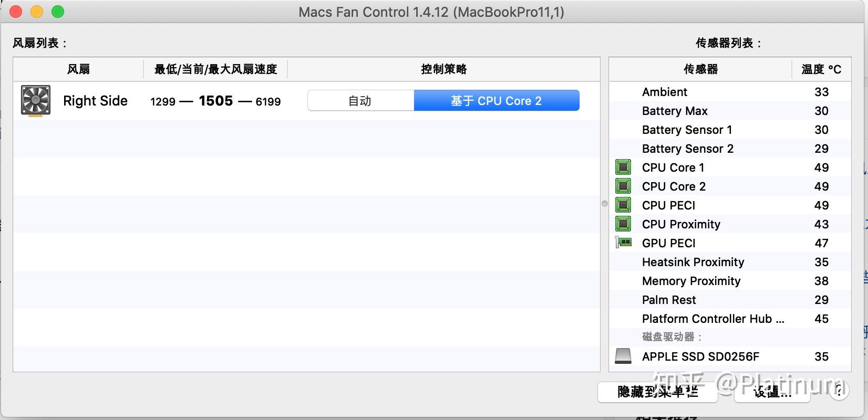Click the 风扇 column header
The width and height of the screenshot is (868, 420).
(78, 69)
